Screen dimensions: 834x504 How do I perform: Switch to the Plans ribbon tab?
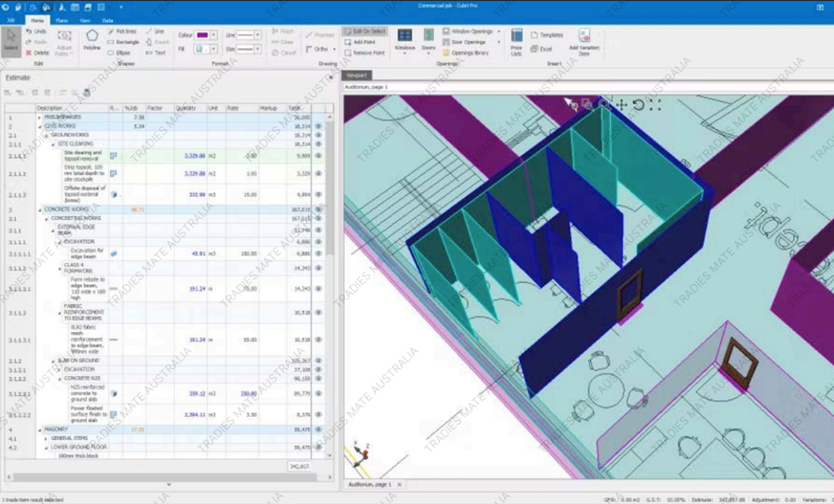[x=62, y=21]
